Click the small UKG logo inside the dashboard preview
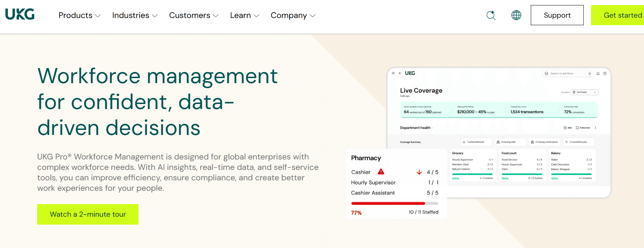 coord(410,73)
